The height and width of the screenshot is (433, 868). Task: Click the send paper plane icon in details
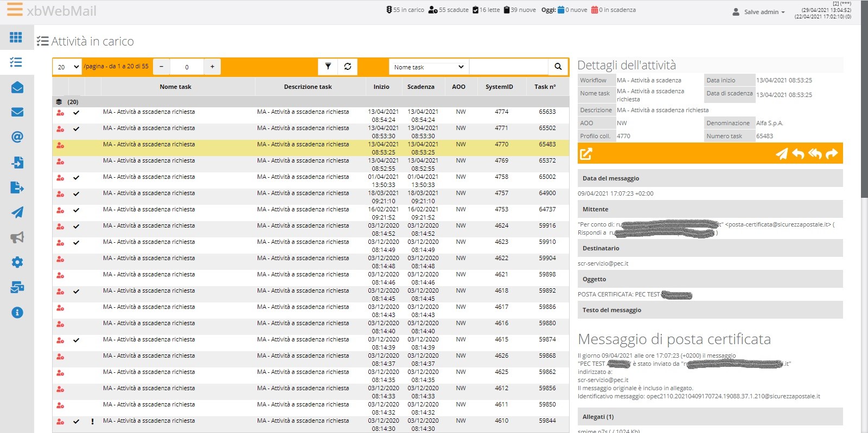pos(781,154)
